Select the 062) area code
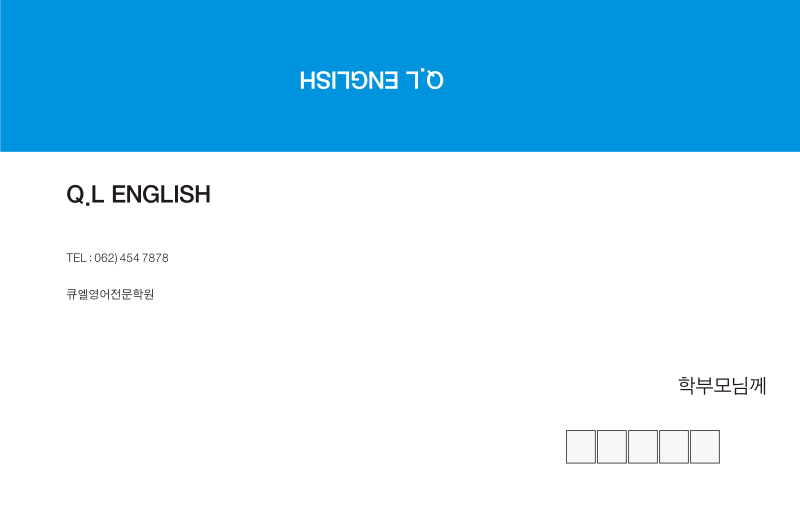800x527 pixels. click(106, 258)
